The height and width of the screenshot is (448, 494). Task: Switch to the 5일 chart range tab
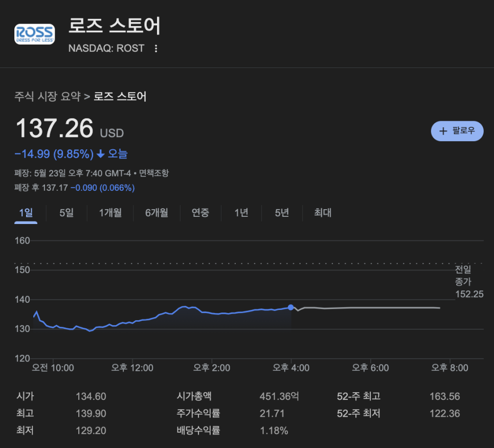click(66, 213)
